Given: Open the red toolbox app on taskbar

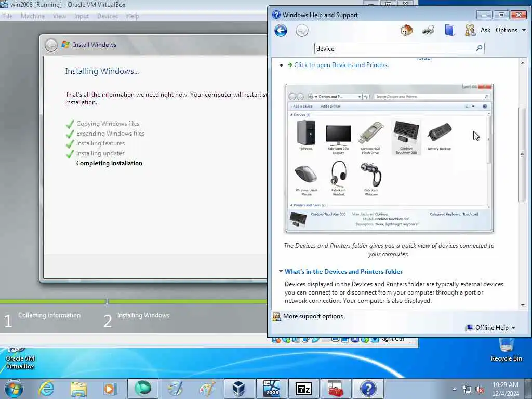Looking at the screenshot, I should [x=336, y=389].
